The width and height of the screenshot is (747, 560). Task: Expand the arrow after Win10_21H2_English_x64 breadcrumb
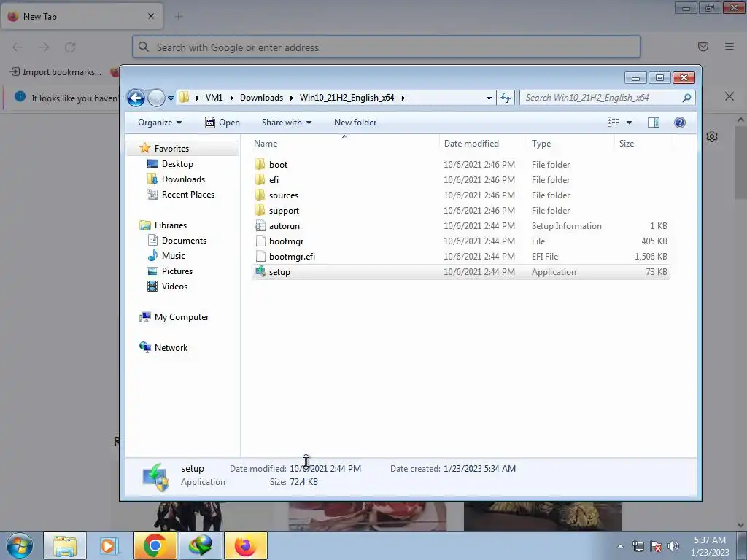tap(403, 98)
